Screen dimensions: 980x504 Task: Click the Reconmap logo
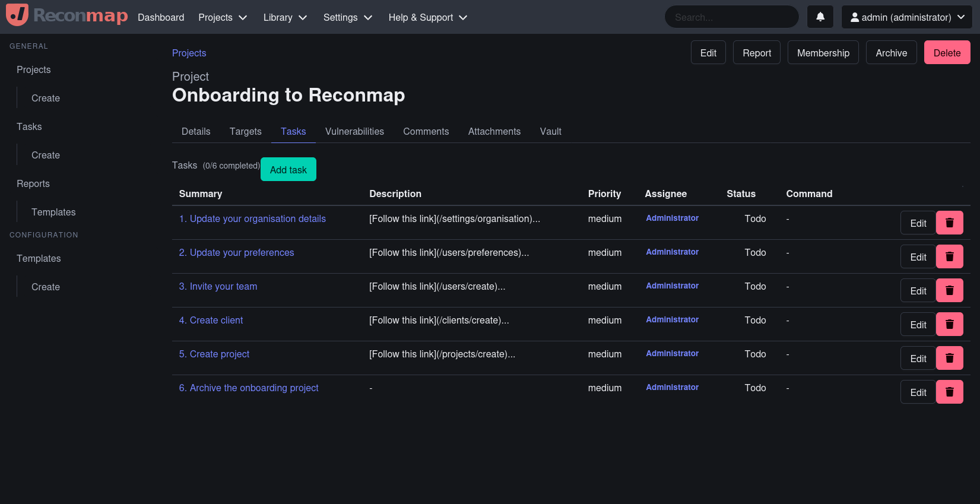(x=67, y=15)
